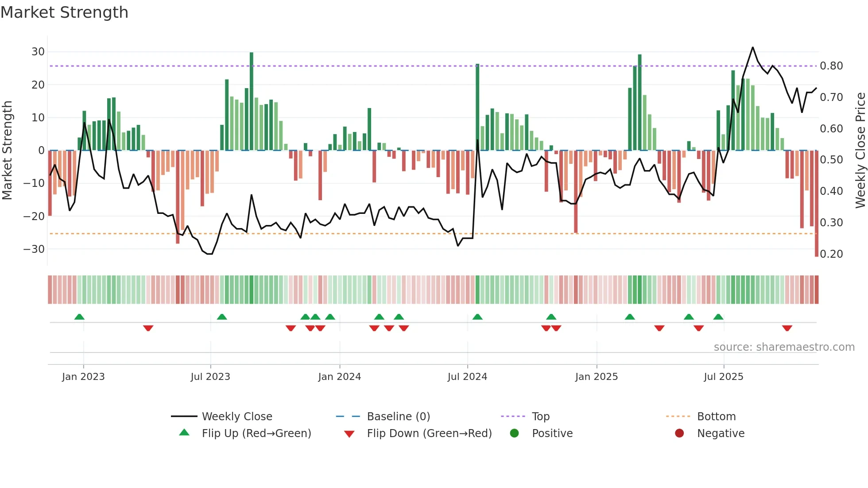Click the Jan 2024 x-axis label
This screenshot has height=488, width=868.
(340, 377)
